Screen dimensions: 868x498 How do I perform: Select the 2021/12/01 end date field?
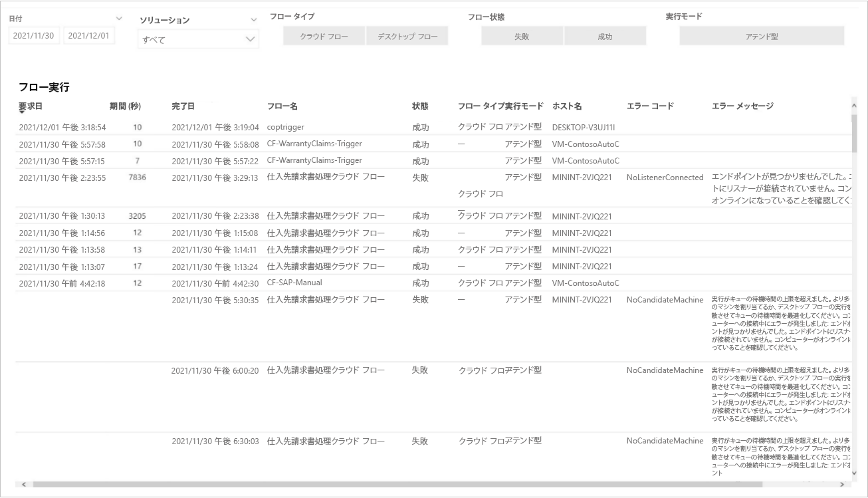[89, 36]
